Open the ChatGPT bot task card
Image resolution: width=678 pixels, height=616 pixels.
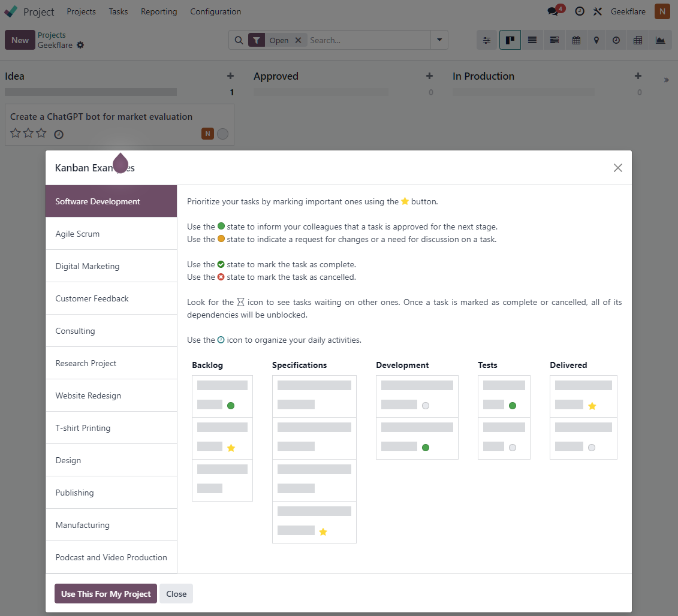(x=119, y=125)
